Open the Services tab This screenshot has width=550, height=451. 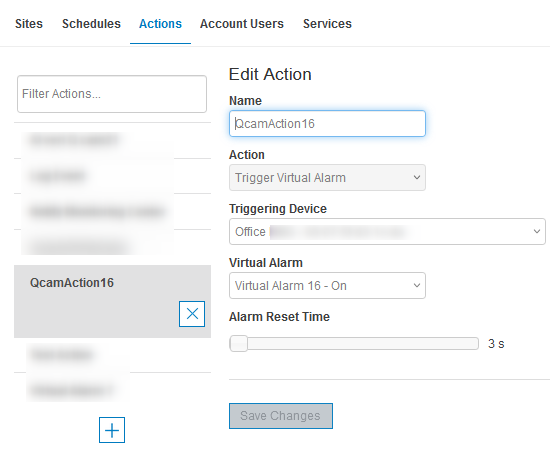pyautogui.click(x=327, y=24)
